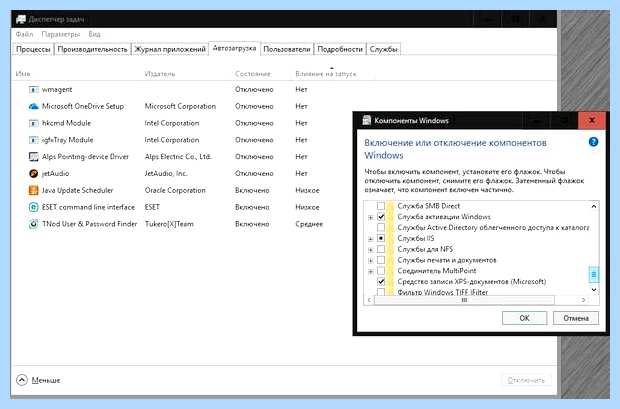Check the Службы для NFS checkbox
The width and height of the screenshot is (620, 409).
tap(381, 249)
